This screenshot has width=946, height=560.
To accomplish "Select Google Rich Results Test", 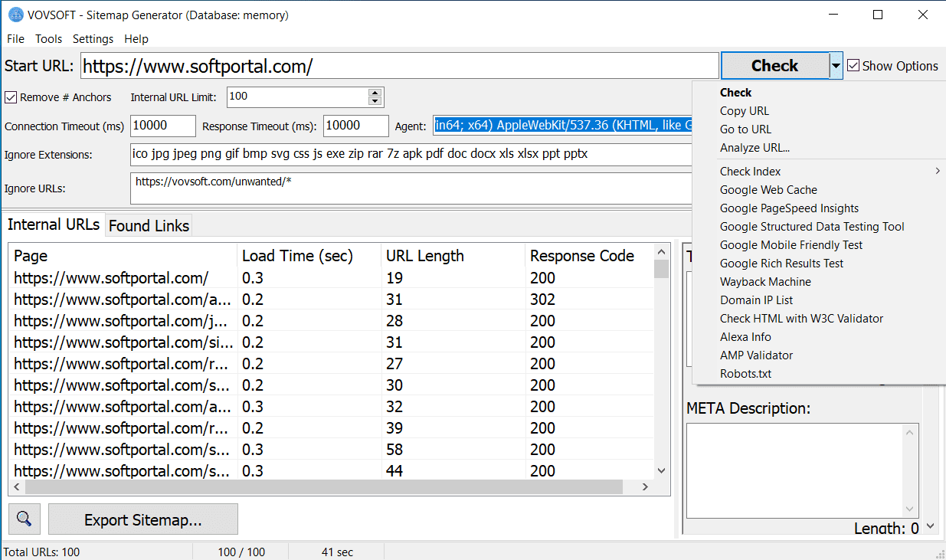I will click(x=781, y=264).
